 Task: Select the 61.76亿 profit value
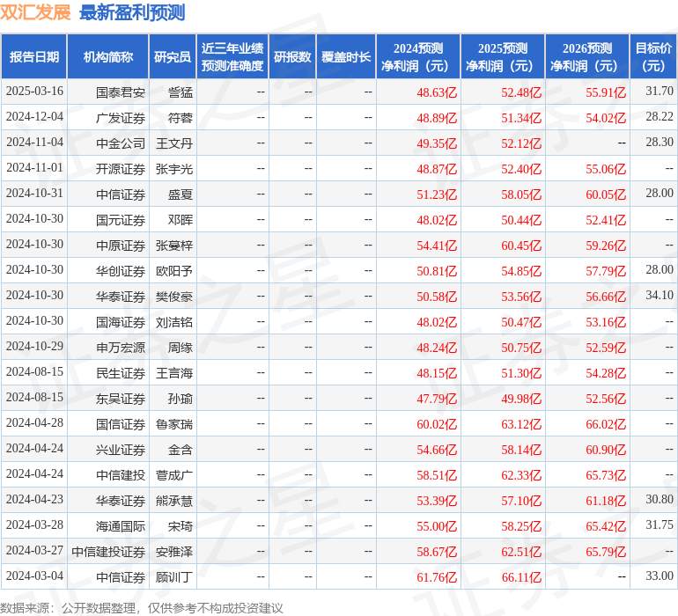click(x=437, y=577)
